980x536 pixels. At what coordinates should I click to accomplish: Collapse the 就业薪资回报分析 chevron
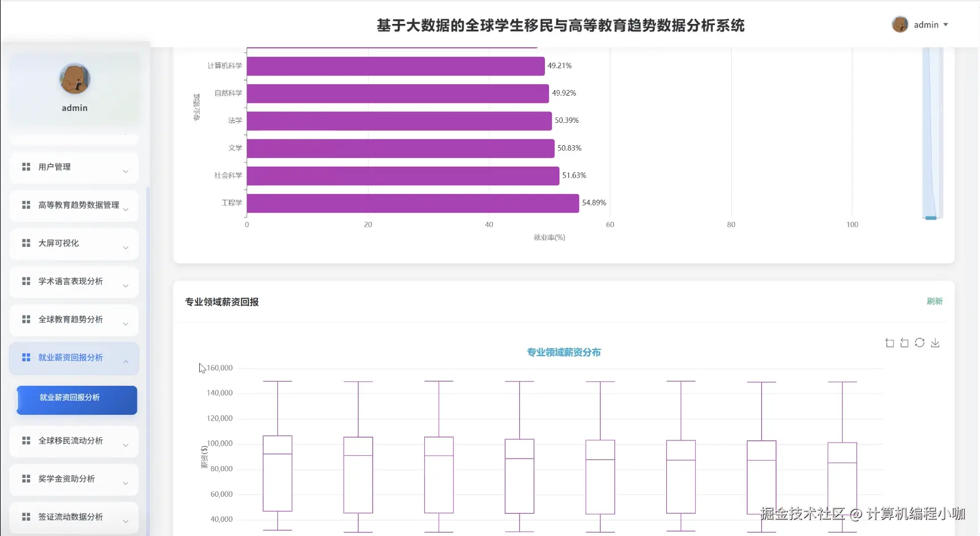[x=126, y=362]
